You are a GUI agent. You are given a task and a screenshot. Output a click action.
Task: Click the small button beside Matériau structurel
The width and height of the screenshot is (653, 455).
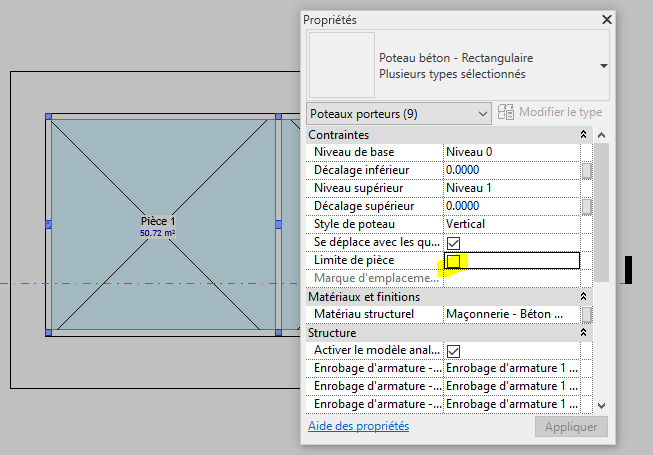click(x=587, y=315)
